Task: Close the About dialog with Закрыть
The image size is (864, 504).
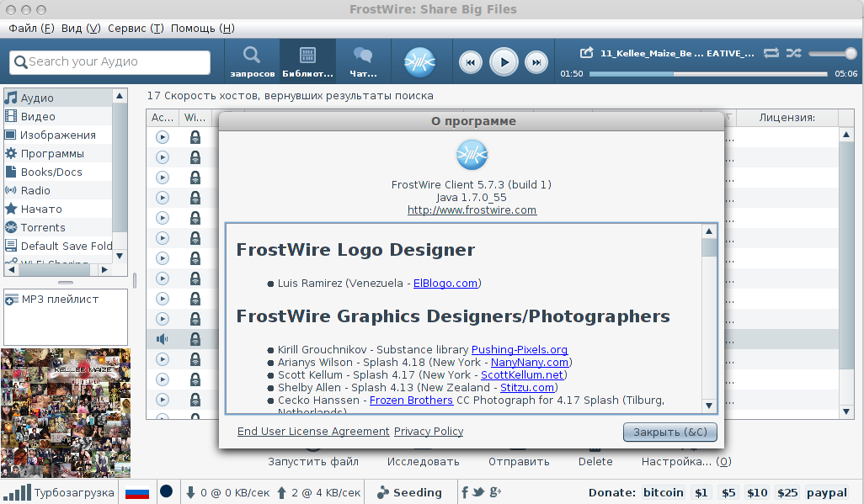Action: click(669, 432)
